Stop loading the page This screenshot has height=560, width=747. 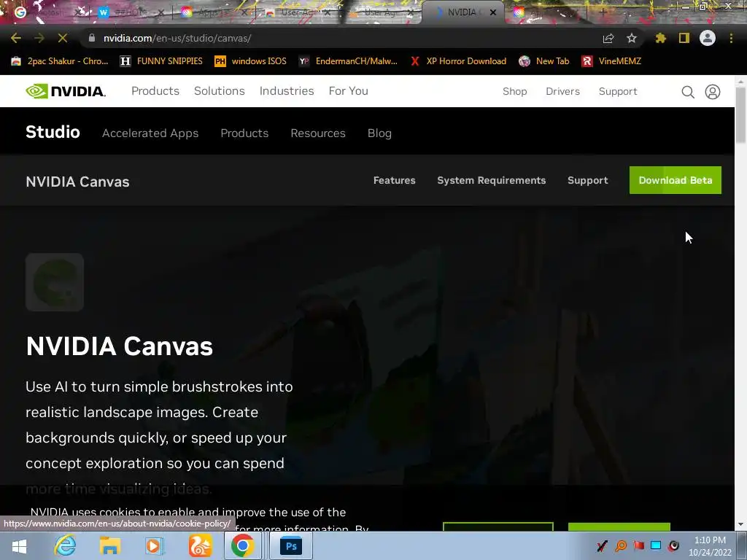tap(63, 38)
